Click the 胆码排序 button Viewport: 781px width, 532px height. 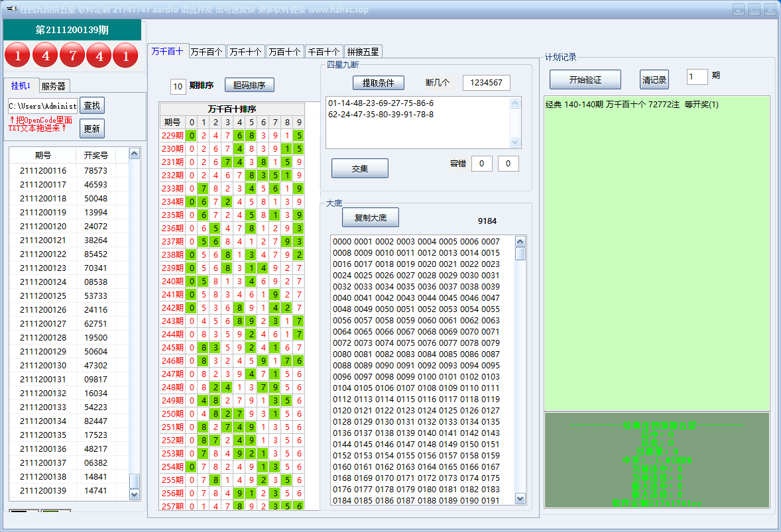tap(249, 85)
